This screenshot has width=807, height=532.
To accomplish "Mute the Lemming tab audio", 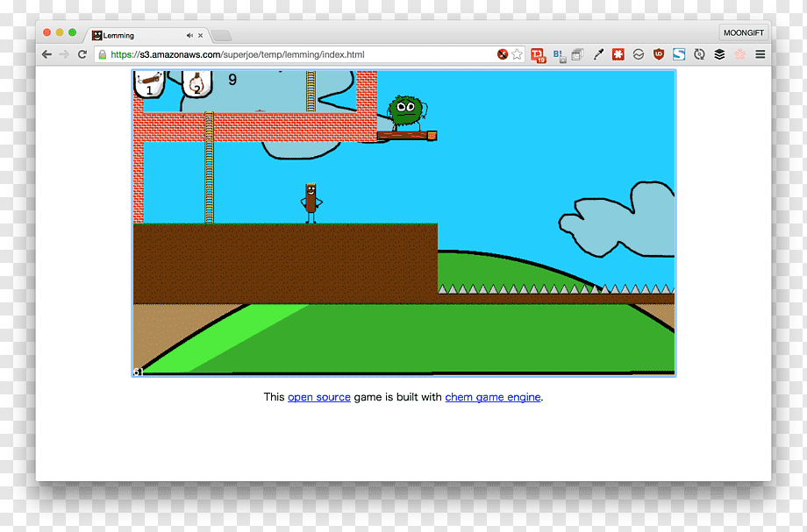I will pos(189,35).
